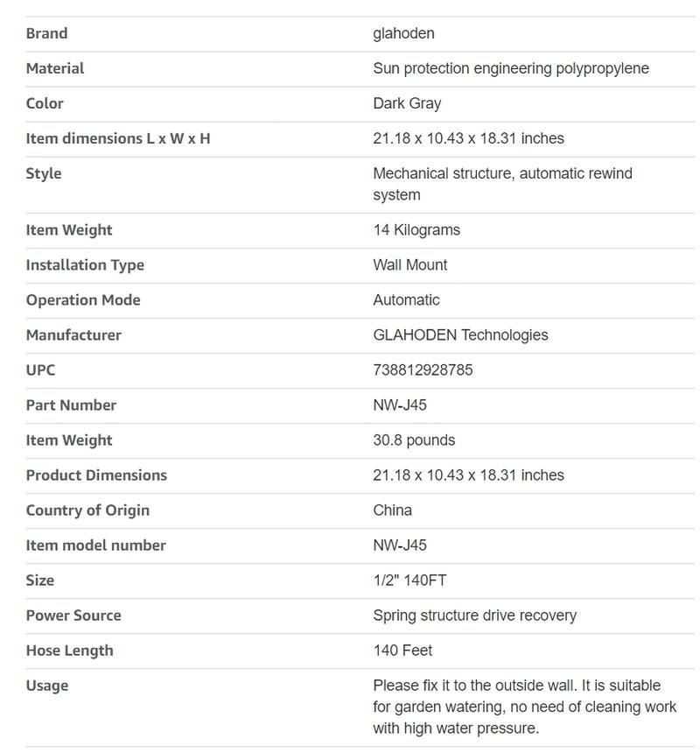Click the Spring structure drive recovery text

pos(474,616)
